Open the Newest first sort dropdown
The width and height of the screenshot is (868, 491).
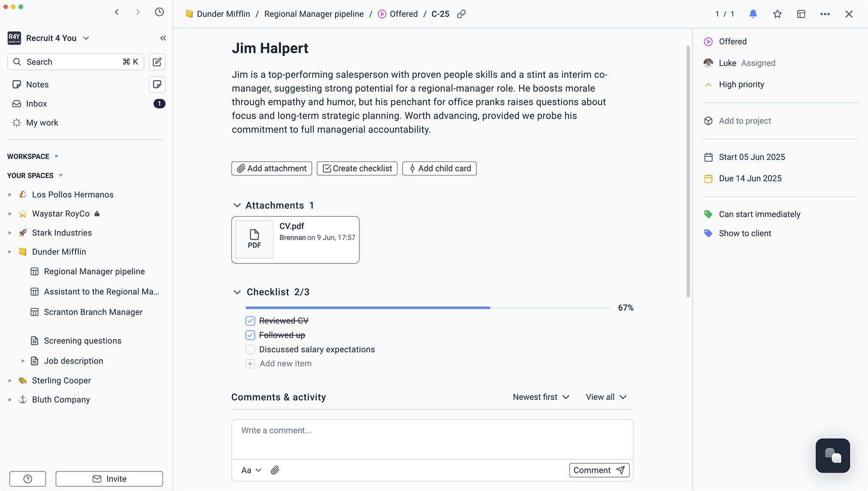point(541,397)
